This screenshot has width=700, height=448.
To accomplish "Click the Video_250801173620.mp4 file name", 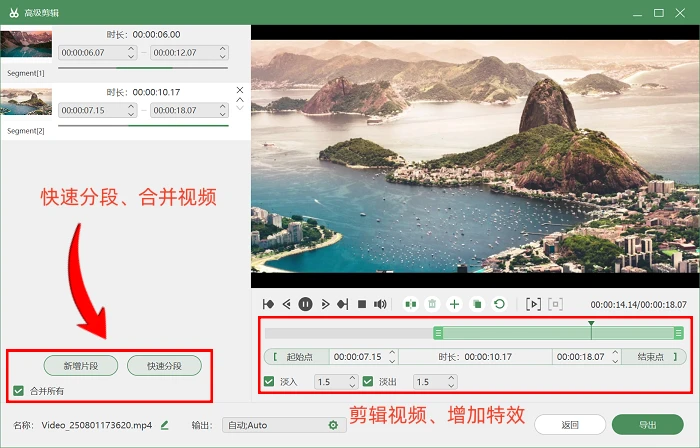I will click(x=96, y=425).
